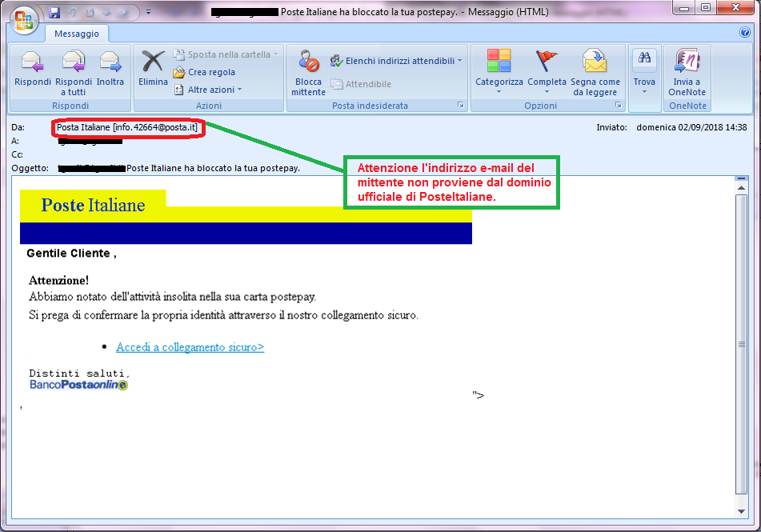Viewport: 761px width, 532px height.
Task: Select the Messaggio ribbon tab
Action: (x=77, y=34)
